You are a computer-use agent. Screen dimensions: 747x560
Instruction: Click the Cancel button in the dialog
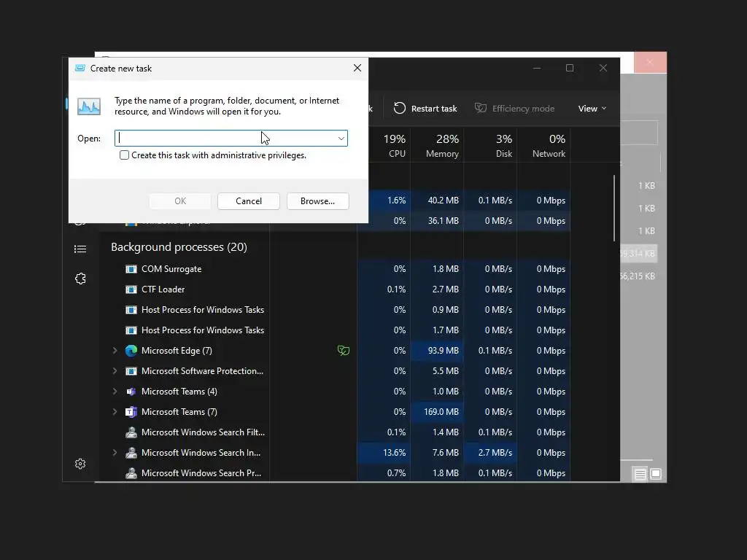point(249,201)
